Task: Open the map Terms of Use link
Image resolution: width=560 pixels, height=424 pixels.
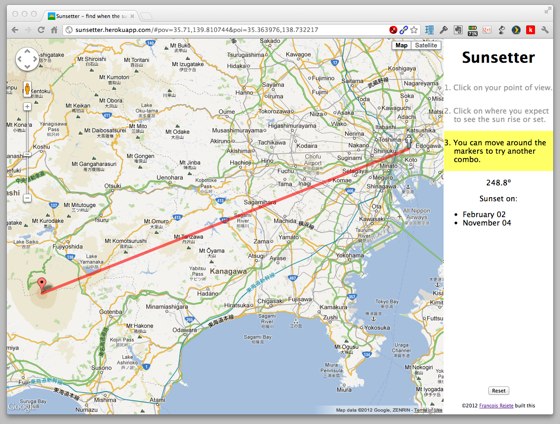Action: (x=429, y=410)
